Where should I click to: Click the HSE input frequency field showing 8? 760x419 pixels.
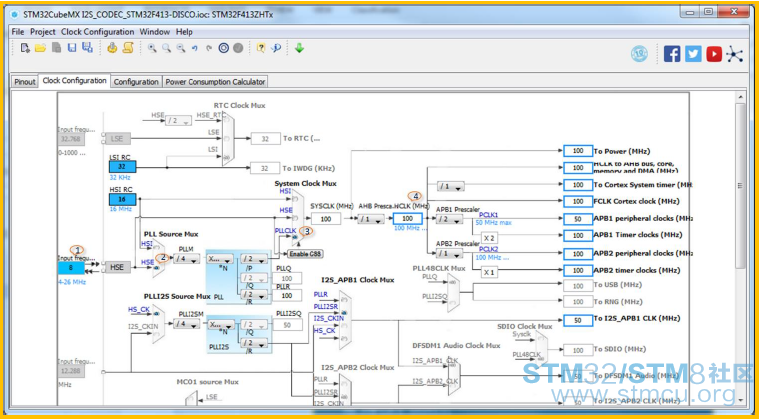click(x=71, y=268)
